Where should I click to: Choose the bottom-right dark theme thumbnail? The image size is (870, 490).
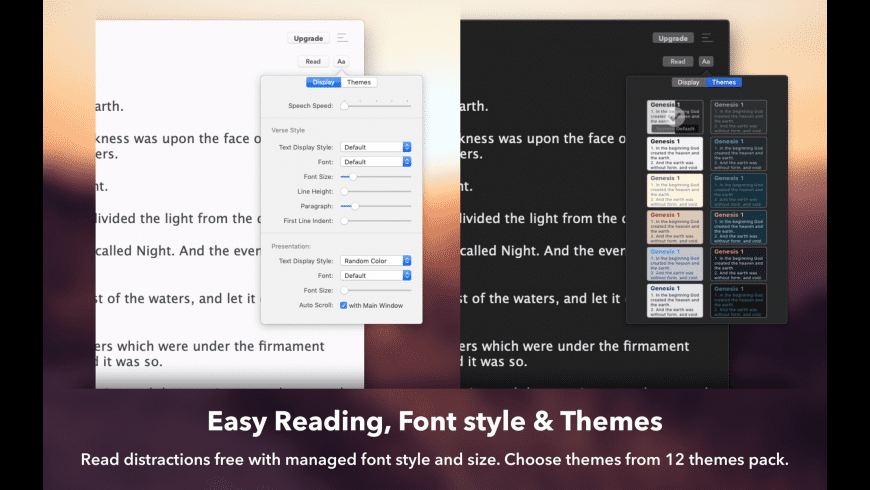[738, 300]
